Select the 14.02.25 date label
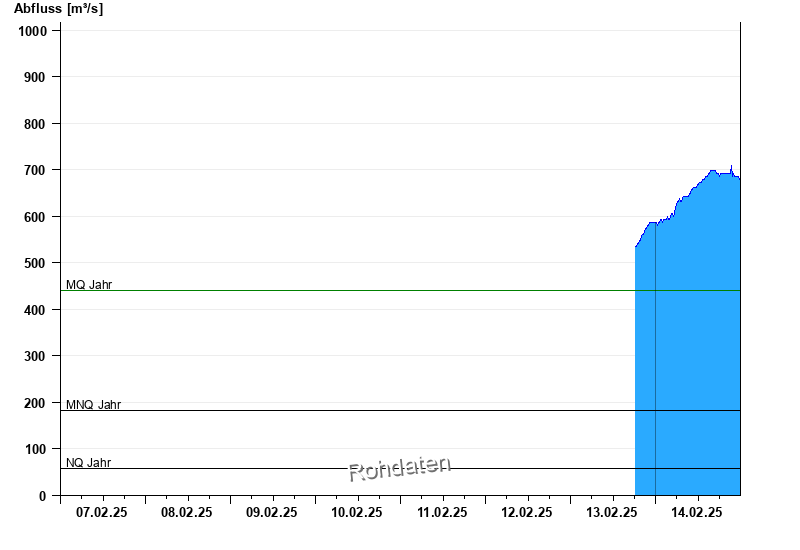The height and width of the screenshot is (550, 800). click(697, 513)
